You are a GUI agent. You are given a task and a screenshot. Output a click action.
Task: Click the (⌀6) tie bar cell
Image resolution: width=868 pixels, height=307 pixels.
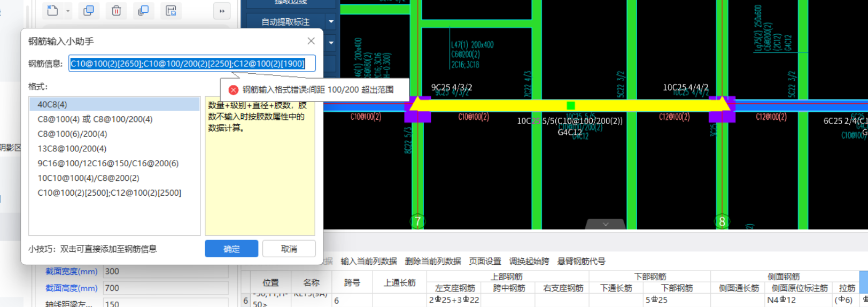click(846, 300)
